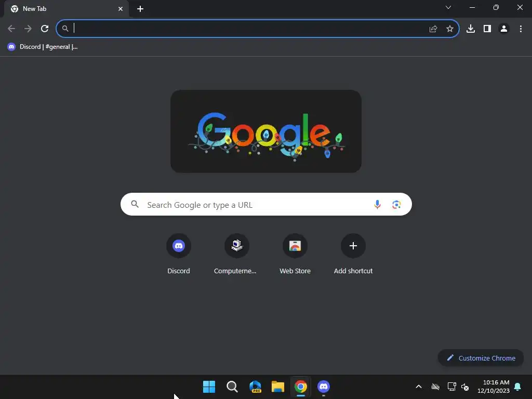The height and width of the screenshot is (399, 532).
Task: Click the Chrome taskbar icon
Action: point(301,387)
